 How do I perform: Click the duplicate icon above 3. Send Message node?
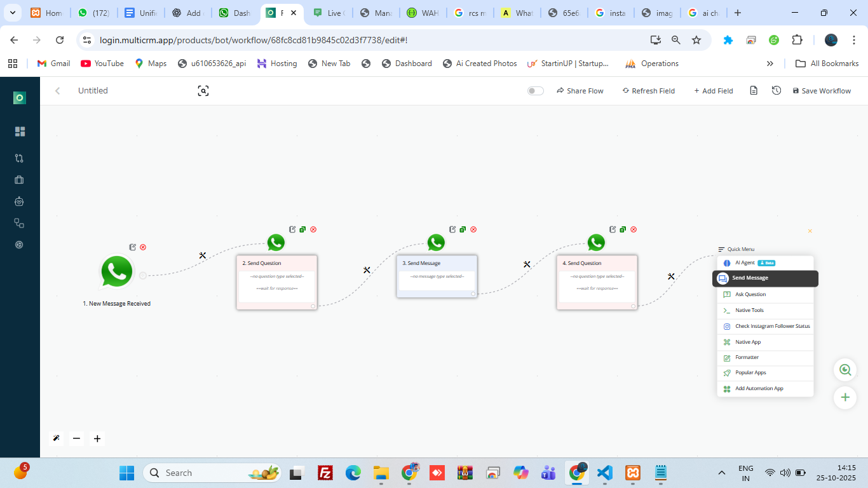click(463, 229)
